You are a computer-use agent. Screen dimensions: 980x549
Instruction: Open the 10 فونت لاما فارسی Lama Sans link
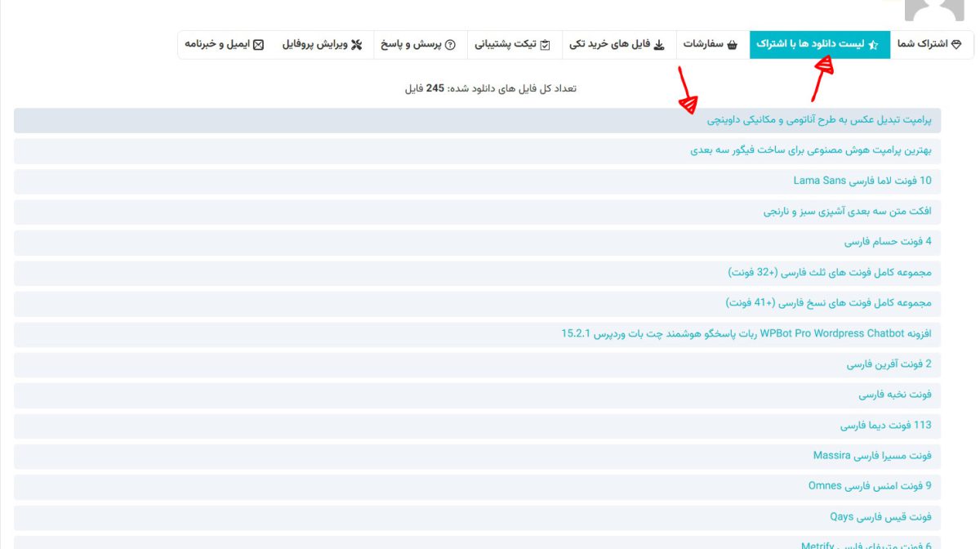point(862,181)
